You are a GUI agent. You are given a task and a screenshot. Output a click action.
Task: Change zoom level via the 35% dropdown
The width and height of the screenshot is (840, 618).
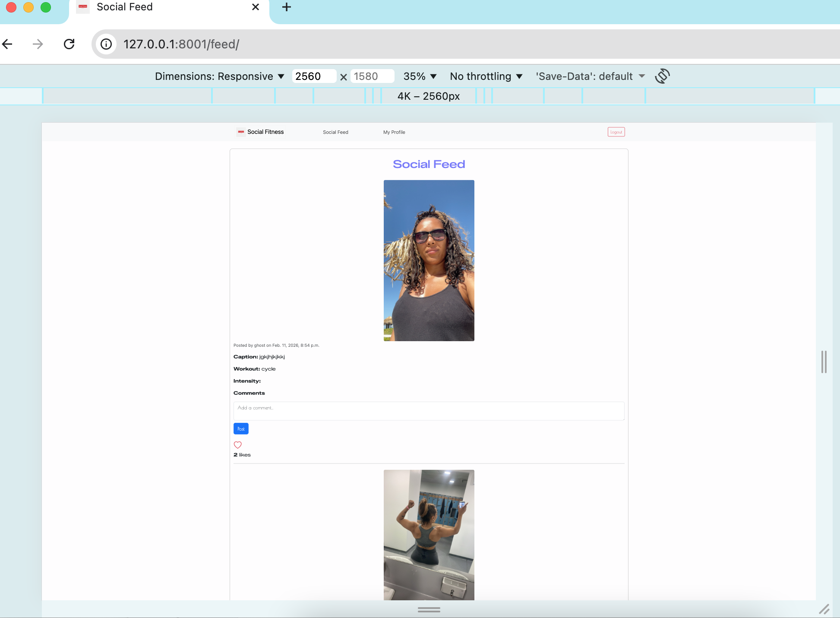[419, 76]
